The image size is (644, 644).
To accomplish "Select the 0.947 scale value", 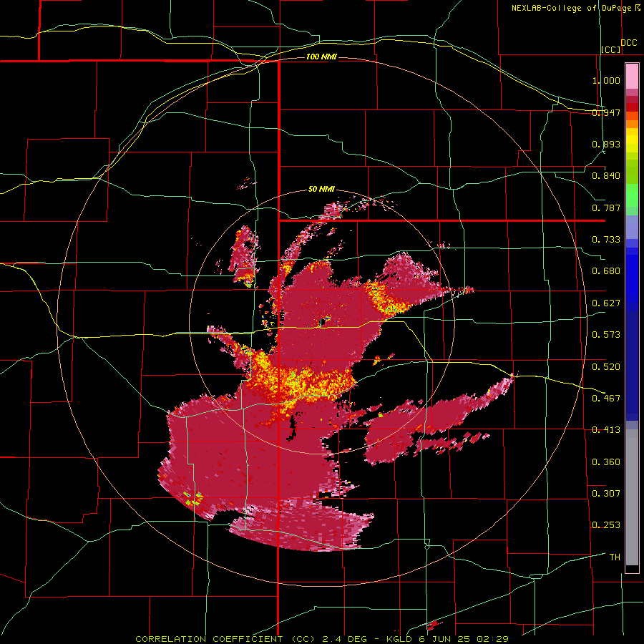I will 606,112.
